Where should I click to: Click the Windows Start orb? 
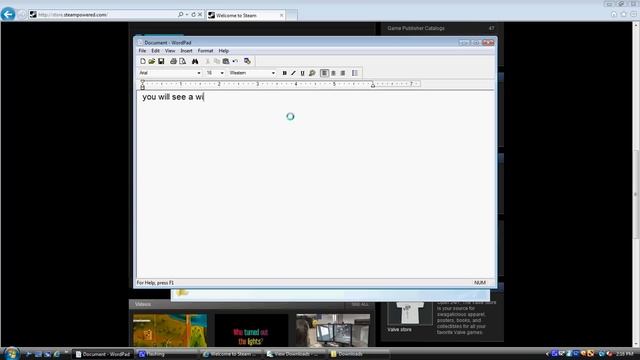point(11,353)
